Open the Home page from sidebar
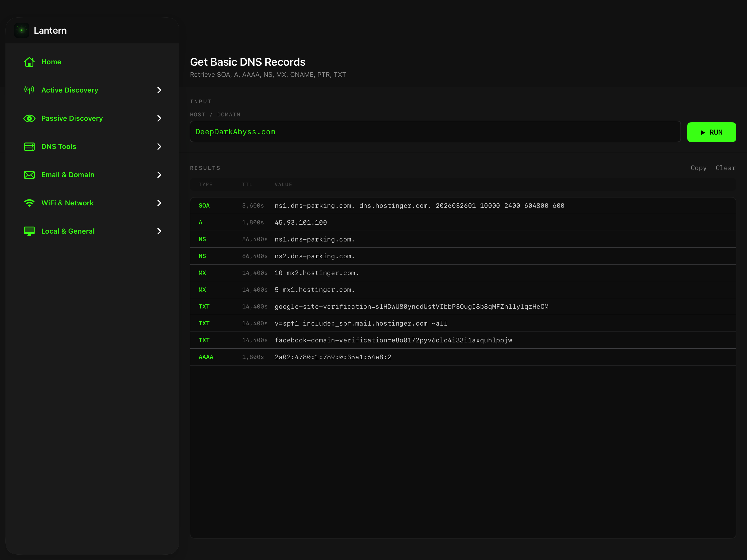Image resolution: width=747 pixels, height=560 pixels. 51,62
